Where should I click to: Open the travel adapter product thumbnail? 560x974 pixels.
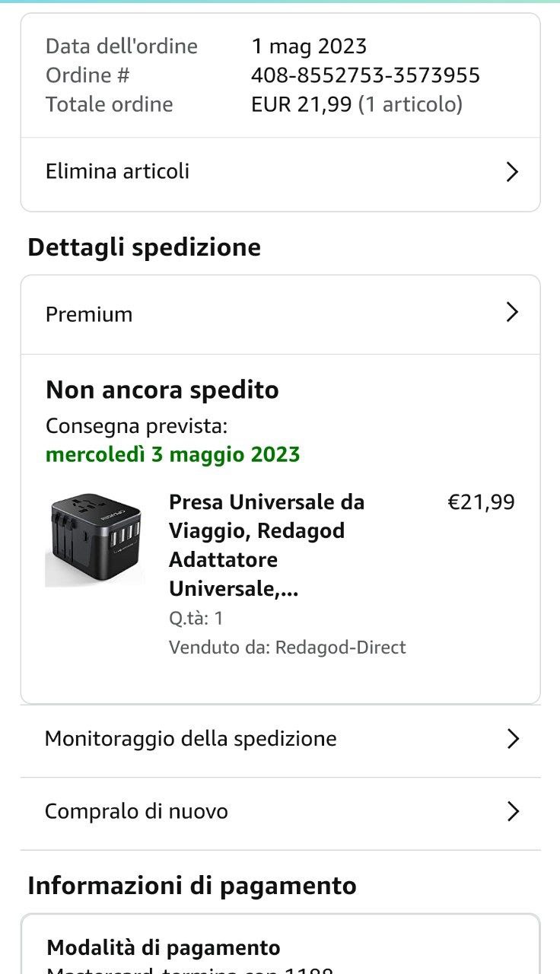(94, 540)
